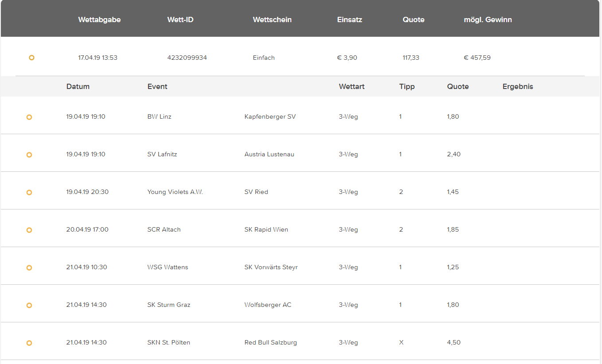Click the Tipp sub-header
The image size is (602, 364).
click(x=407, y=86)
